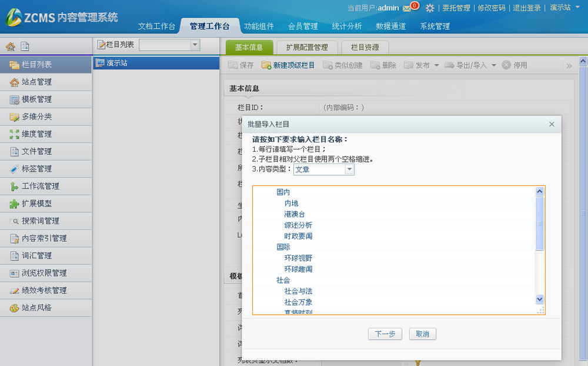
Task: Open 模板管理 in the left sidebar
Action: pos(36,99)
